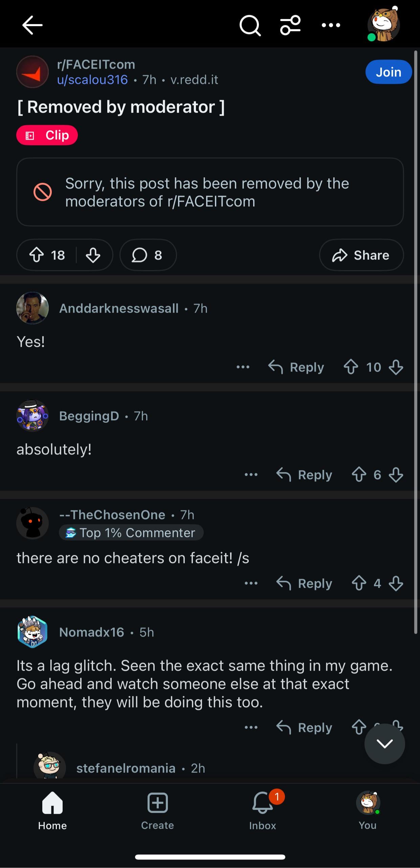
Task: Tap the profile avatar in top bar
Action: (384, 24)
